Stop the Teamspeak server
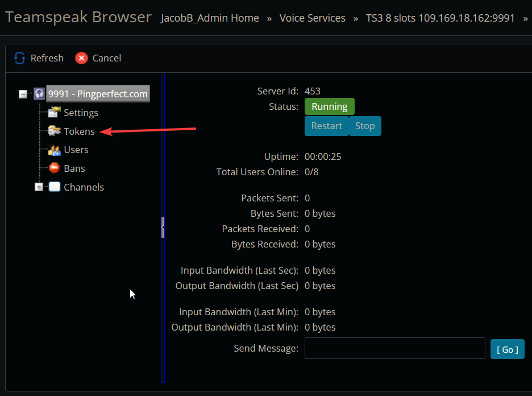Image resolution: width=532 pixels, height=396 pixels. tap(365, 126)
